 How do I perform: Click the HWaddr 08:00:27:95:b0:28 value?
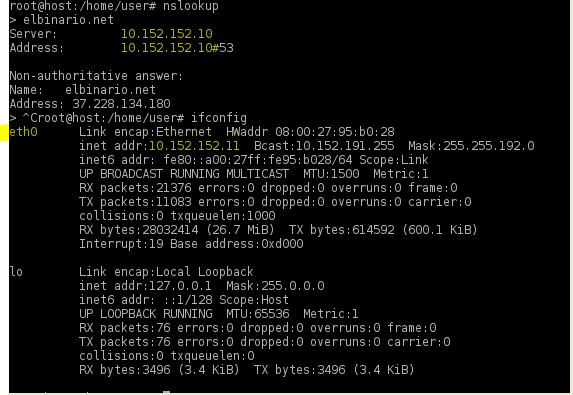[310, 132]
